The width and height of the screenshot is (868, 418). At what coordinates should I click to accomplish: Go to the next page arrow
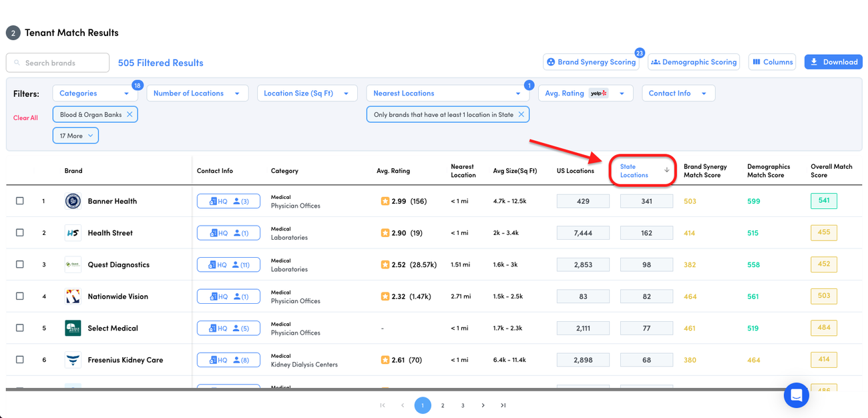pos(483,405)
